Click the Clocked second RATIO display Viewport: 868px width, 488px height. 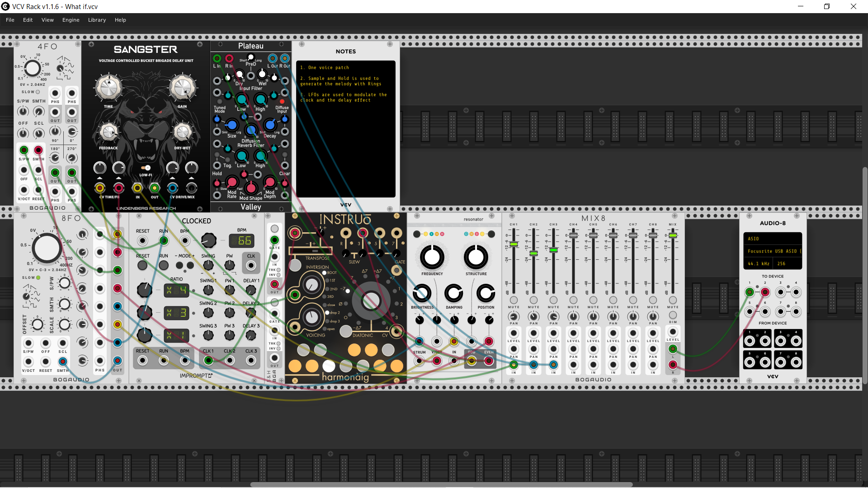point(176,313)
